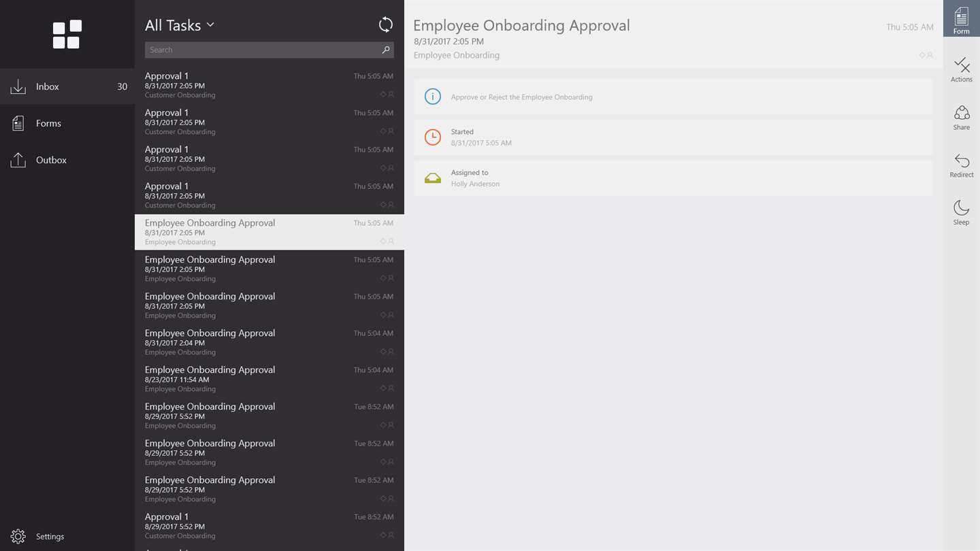Viewport: 980px width, 551px height.
Task: Share the selected task
Action: 962,117
